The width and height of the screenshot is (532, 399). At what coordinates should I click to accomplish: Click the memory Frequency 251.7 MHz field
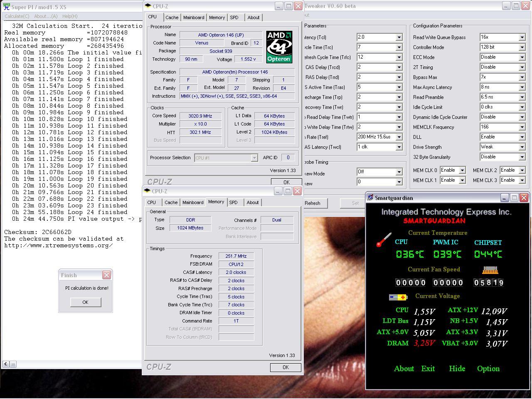tap(236, 256)
